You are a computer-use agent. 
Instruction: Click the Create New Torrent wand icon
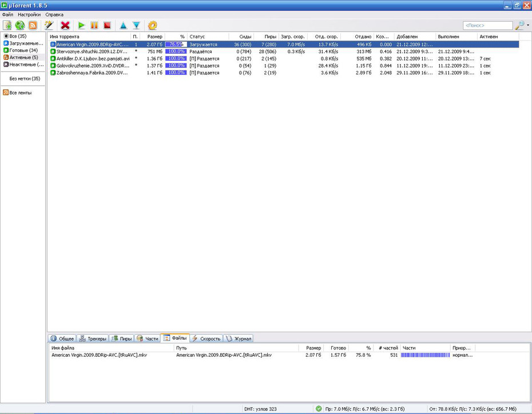point(49,25)
